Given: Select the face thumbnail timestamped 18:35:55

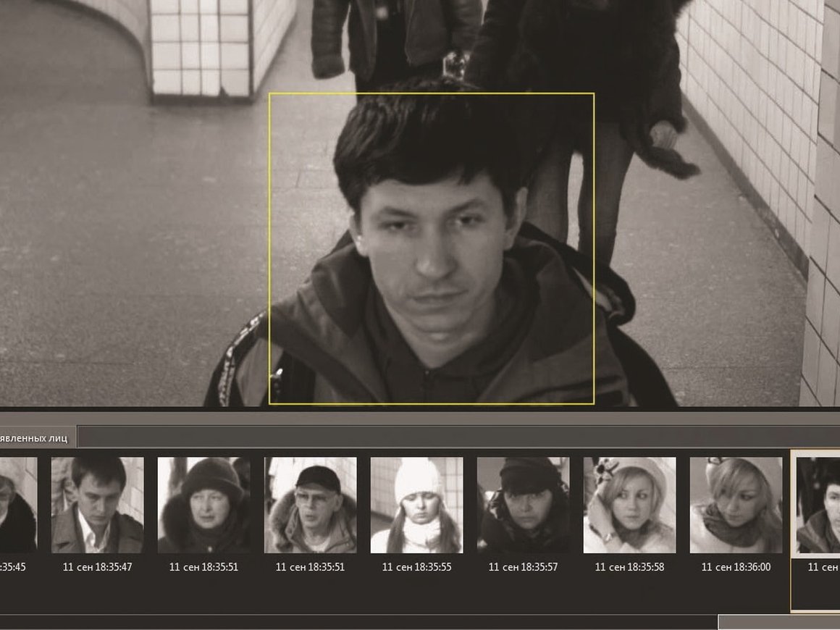Looking at the screenshot, I should coord(416,505).
